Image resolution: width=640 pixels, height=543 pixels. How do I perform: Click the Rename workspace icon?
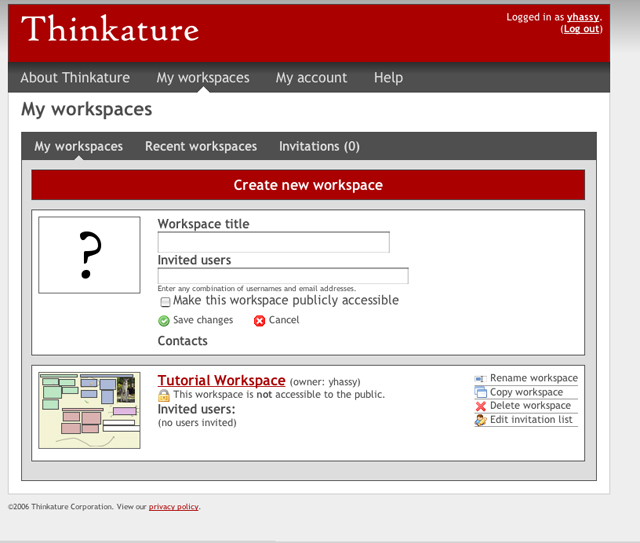point(480,379)
